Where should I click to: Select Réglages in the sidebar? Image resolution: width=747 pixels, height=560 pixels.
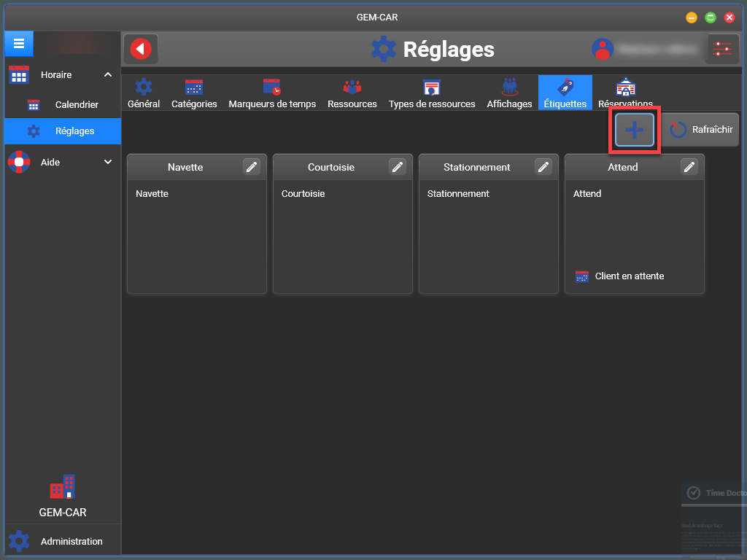63,131
